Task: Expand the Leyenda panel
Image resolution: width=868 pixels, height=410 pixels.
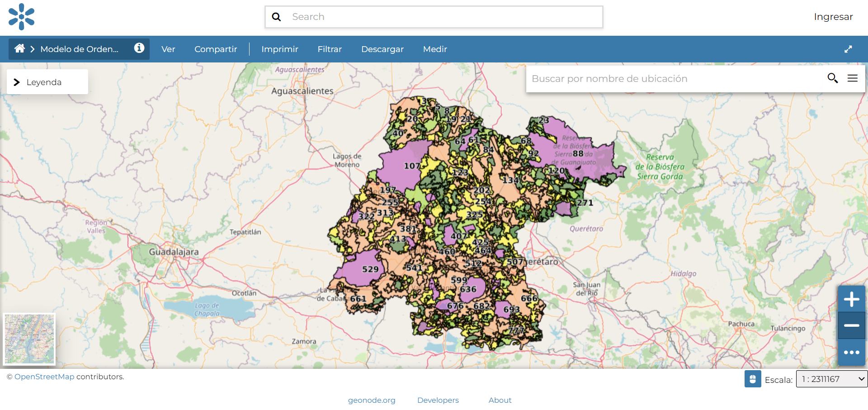Action: 47,82
